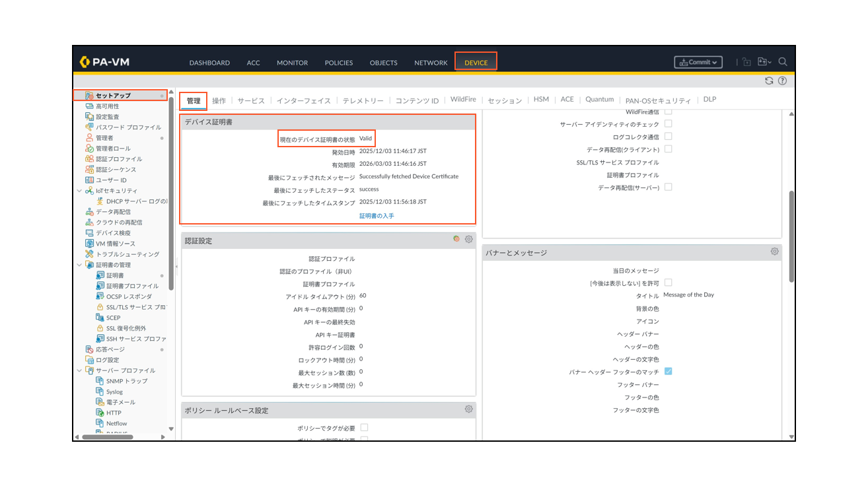Image resolution: width=868 pixels, height=486 pixels.
Task: Open the configuration tasks folder icon
Action: pyautogui.click(x=762, y=62)
